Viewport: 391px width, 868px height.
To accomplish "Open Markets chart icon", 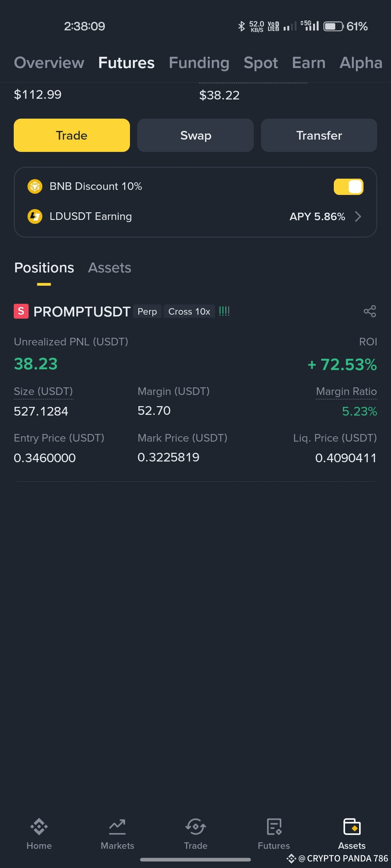I will coord(117,827).
